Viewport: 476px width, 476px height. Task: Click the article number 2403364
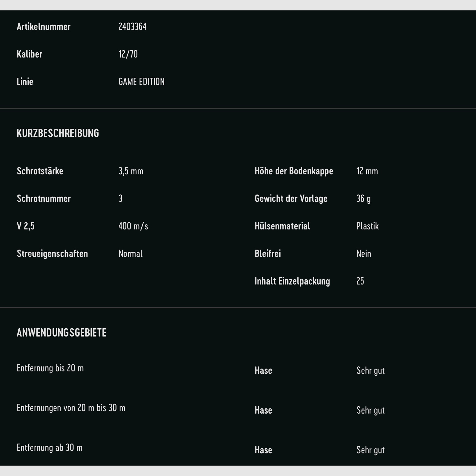pos(132,27)
